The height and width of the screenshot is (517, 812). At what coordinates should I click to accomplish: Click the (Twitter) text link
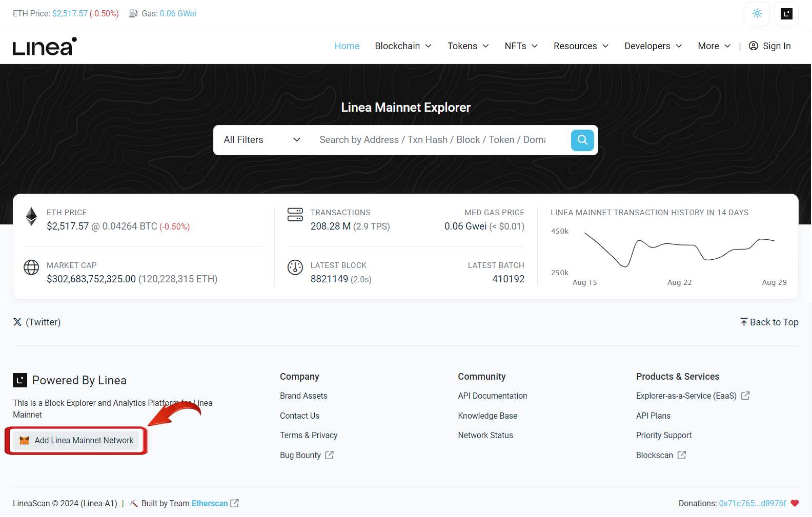[x=43, y=322]
